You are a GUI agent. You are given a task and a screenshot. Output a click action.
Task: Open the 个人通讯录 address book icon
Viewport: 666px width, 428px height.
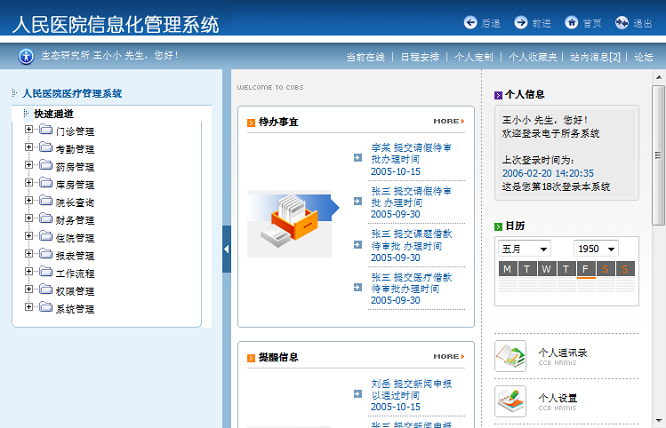(x=510, y=357)
